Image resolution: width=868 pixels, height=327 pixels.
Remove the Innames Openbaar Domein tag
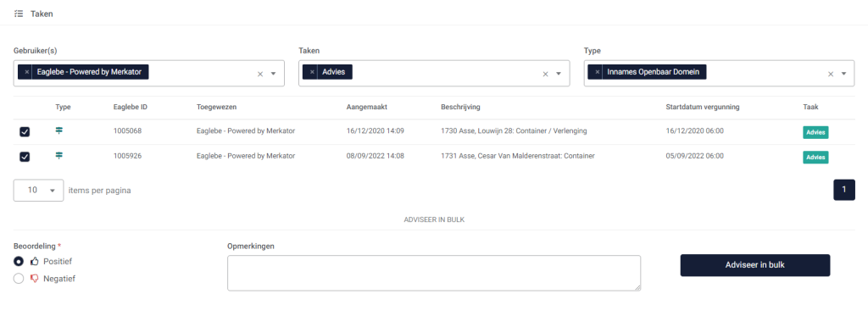(597, 72)
